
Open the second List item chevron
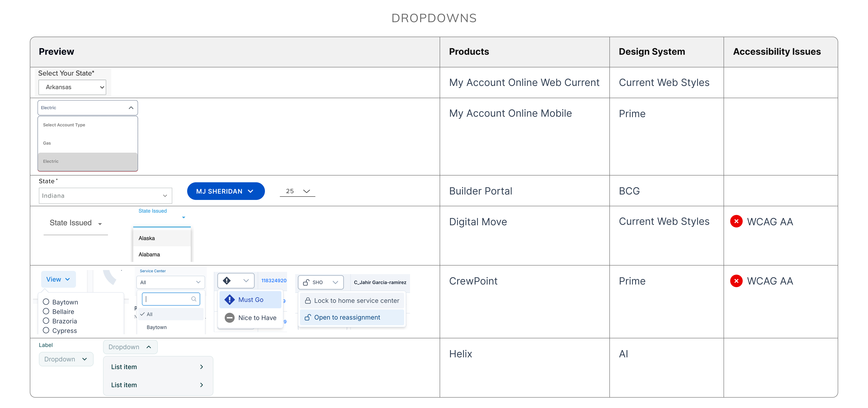(x=201, y=385)
